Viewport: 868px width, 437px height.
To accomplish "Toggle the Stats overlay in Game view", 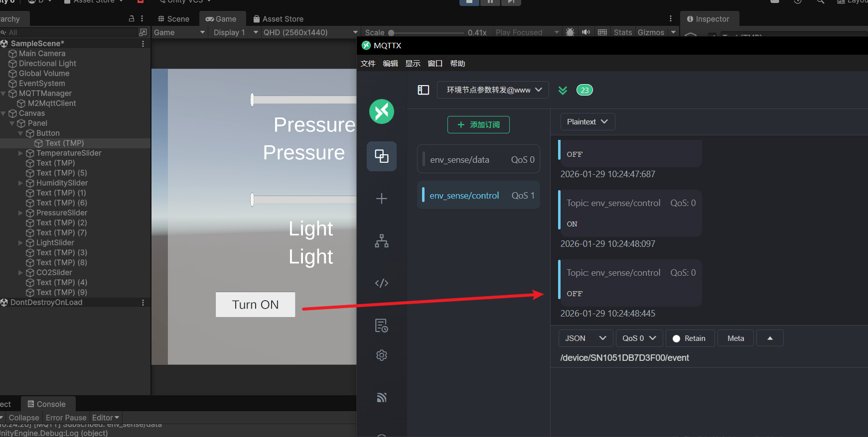I will point(622,32).
